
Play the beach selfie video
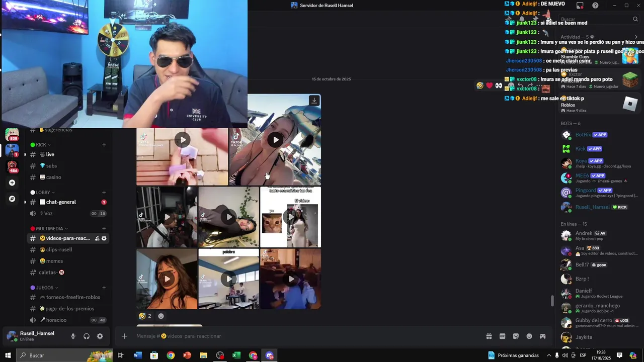[275, 140]
